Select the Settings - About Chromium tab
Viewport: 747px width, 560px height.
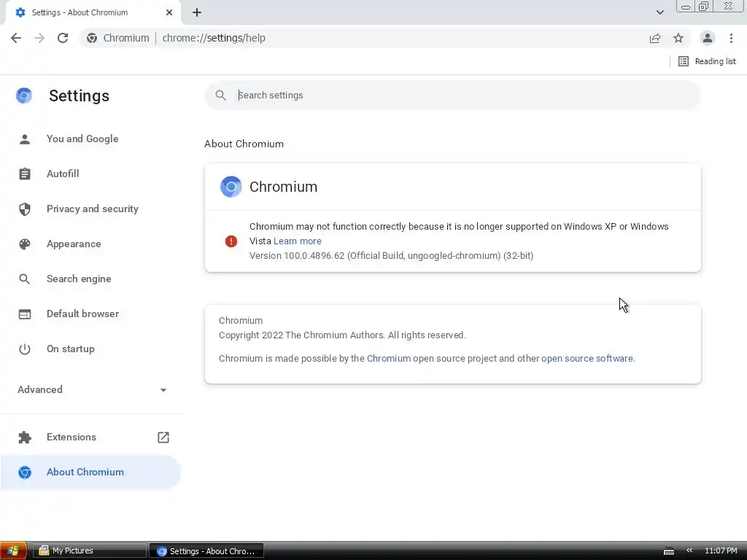point(93,12)
